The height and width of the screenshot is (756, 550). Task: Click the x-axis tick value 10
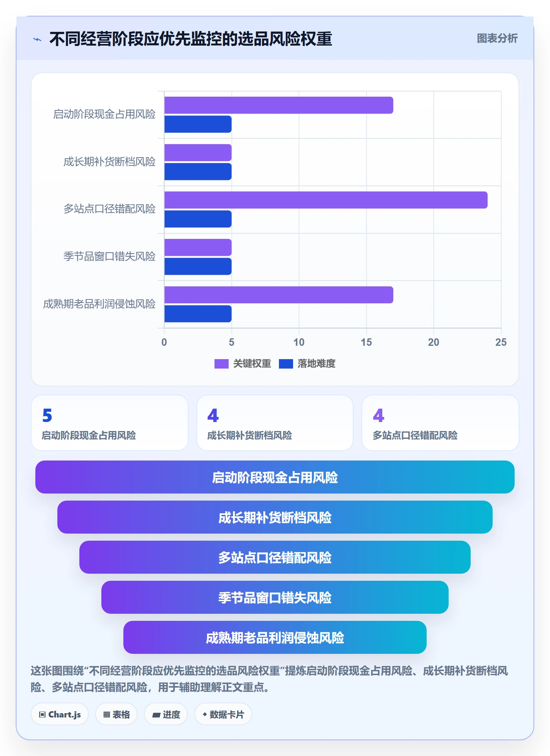pyautogui.click(x=299, y=342)
